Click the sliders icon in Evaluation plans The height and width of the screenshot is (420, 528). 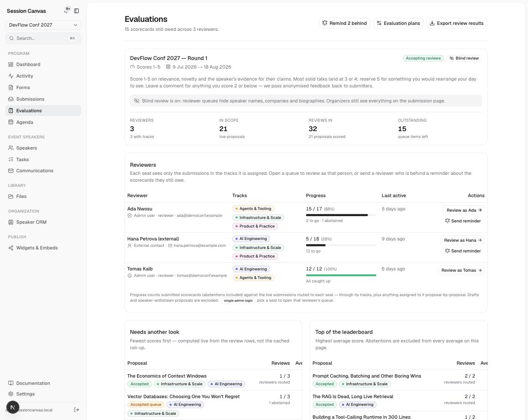coord(379,23)
